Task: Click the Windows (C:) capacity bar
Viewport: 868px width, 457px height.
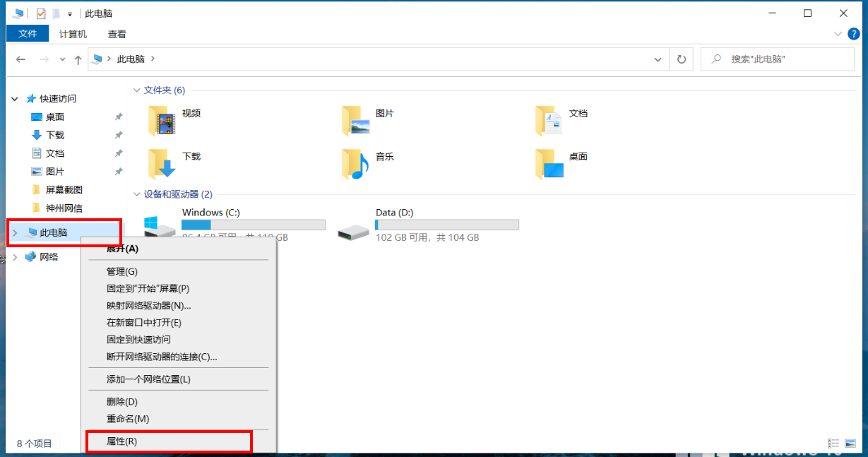Action: (254, 225)
